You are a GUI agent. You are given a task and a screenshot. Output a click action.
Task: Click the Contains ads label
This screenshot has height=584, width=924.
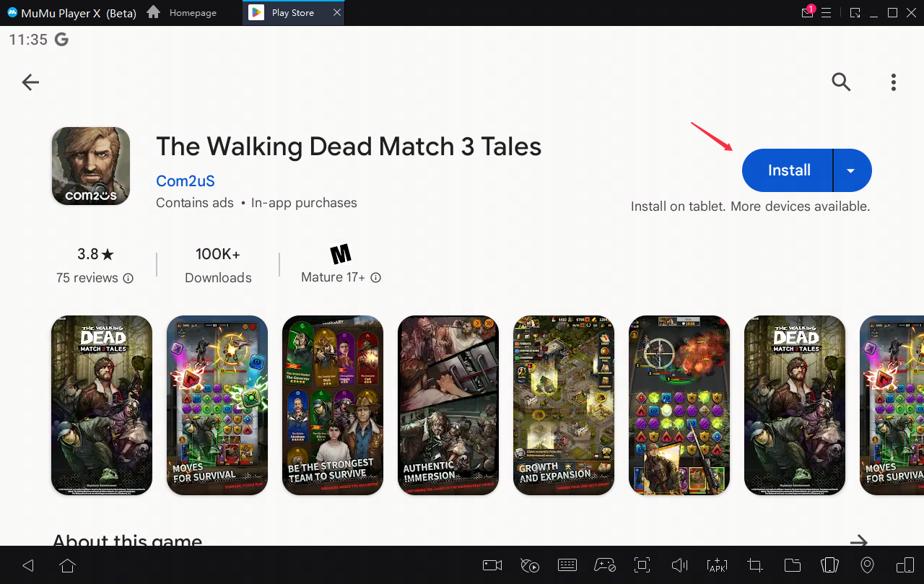tap(195, 203)
